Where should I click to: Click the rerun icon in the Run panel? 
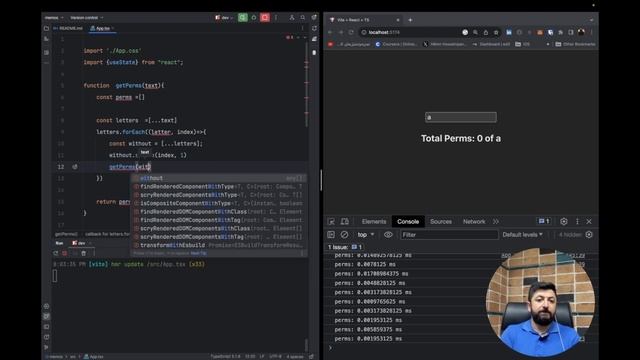point(56,253)
